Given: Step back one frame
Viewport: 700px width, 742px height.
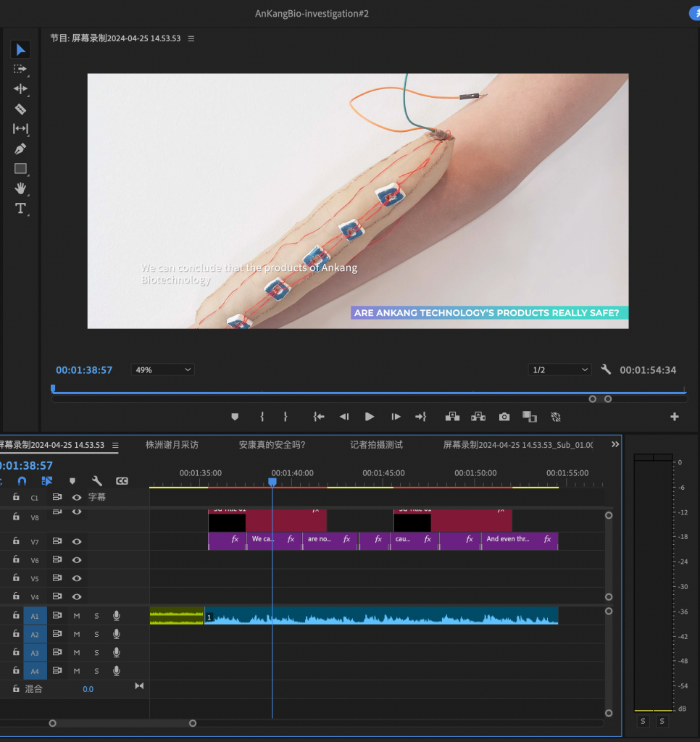Looking at the screenshot, I should tap(344, 417).
